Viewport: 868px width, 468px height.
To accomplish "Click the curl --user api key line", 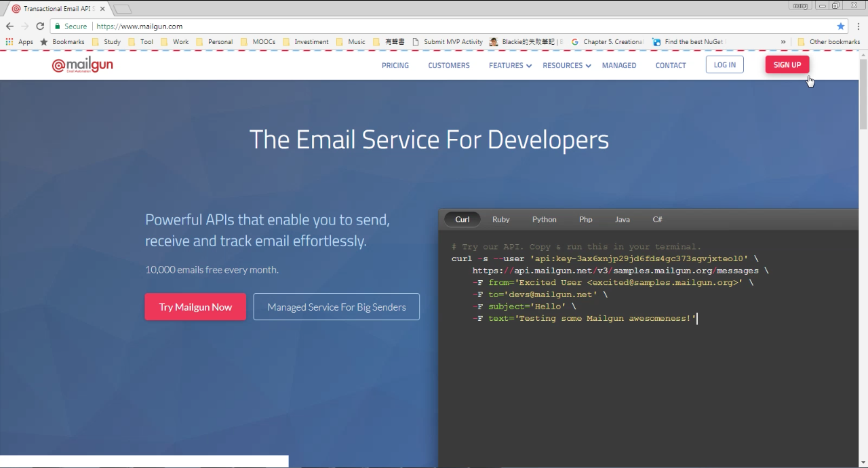I will (605, 258).
